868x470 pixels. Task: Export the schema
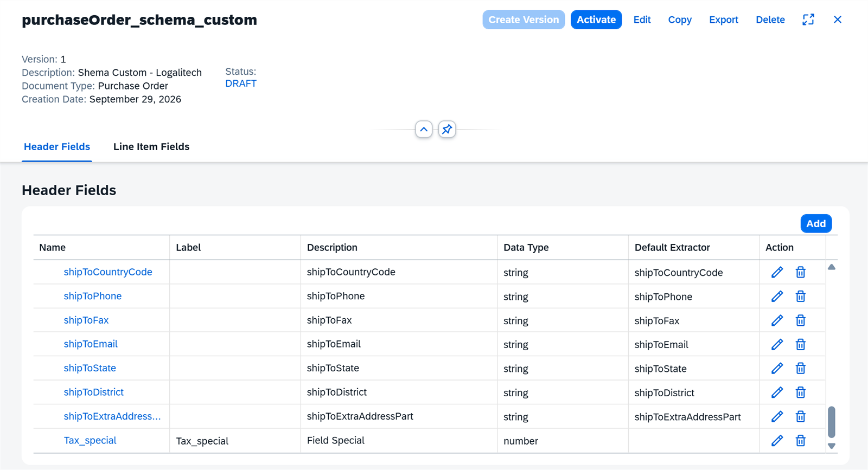(x=724, y=20)
